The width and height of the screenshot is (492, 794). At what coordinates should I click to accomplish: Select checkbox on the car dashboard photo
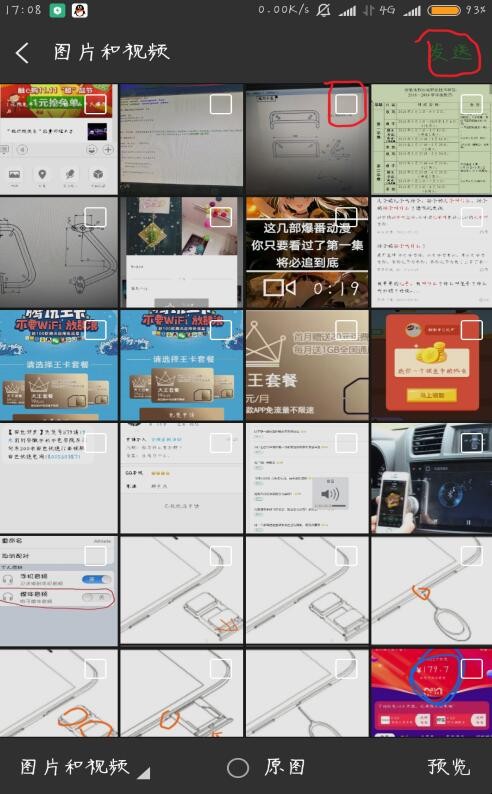471,443
